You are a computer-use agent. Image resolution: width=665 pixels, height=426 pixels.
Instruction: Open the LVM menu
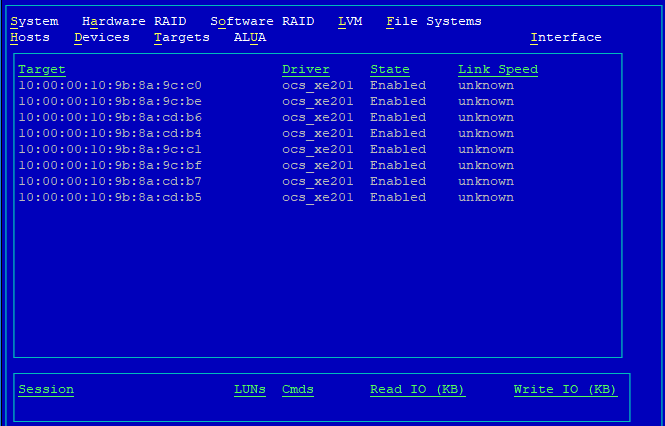(x=350, y=21)
